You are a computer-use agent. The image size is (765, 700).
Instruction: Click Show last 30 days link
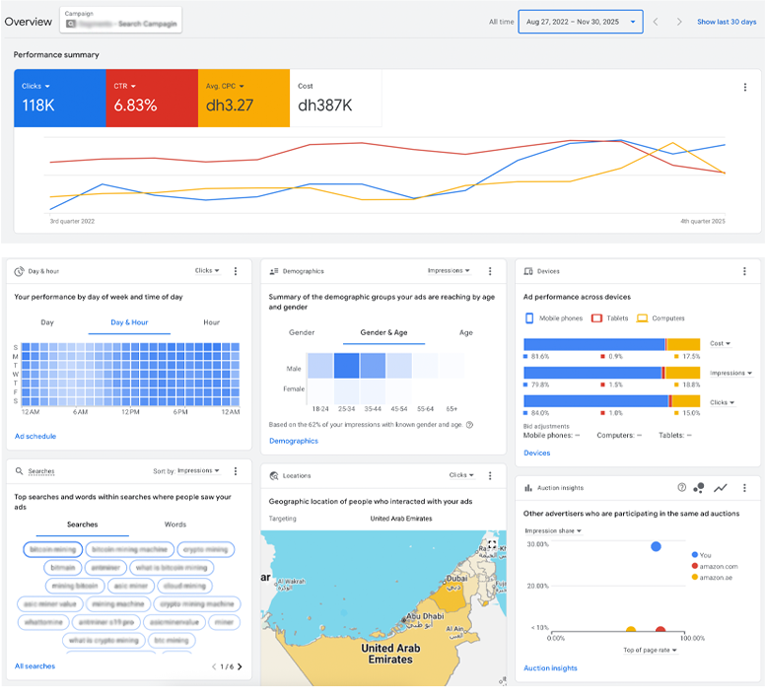726,22
